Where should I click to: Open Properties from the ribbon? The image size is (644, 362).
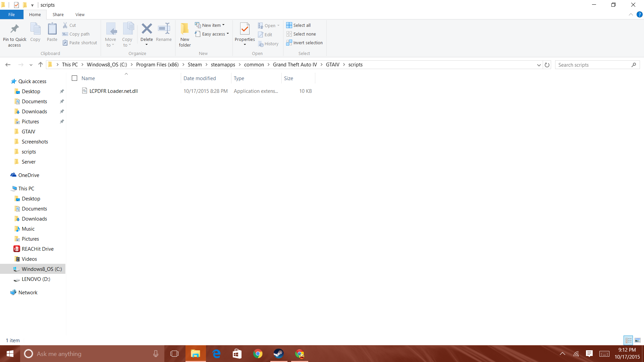tap(245, 29)
